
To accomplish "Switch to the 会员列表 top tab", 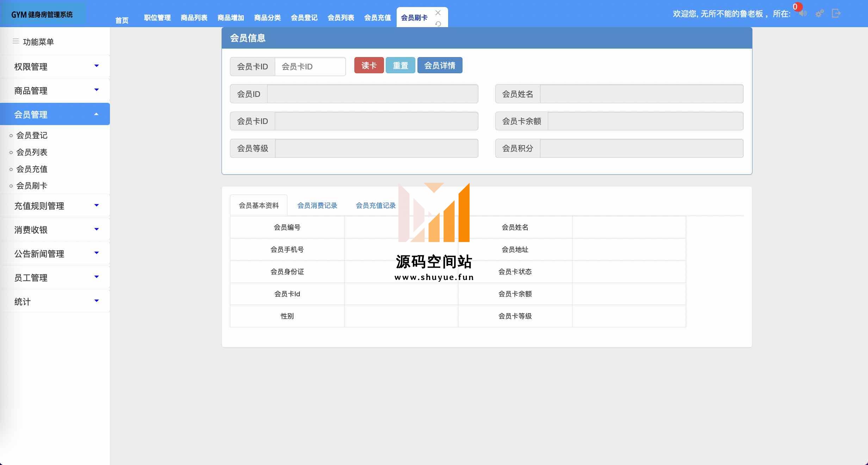I will point(341,18).
